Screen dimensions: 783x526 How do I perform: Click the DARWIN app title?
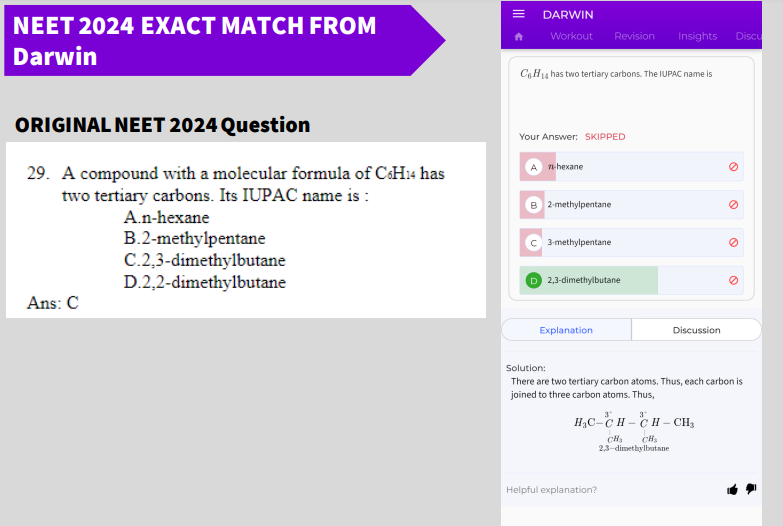click(x=568, y=14)
